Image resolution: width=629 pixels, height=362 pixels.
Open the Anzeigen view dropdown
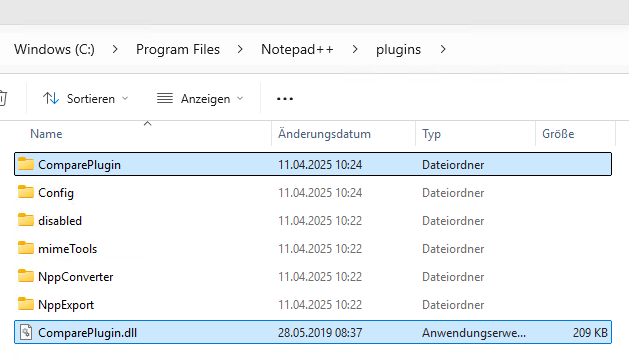(200, 99)
